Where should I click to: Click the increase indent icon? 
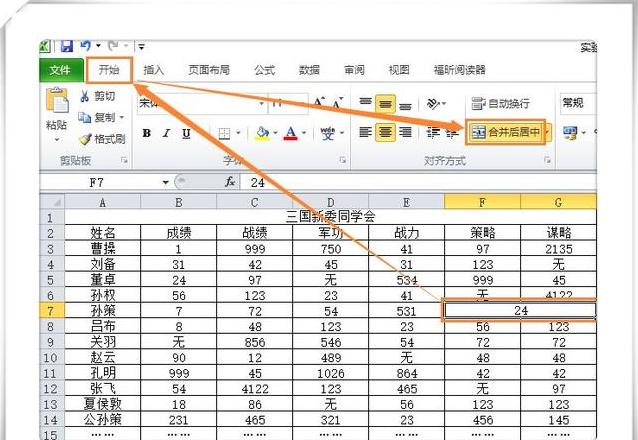point(452,132)
